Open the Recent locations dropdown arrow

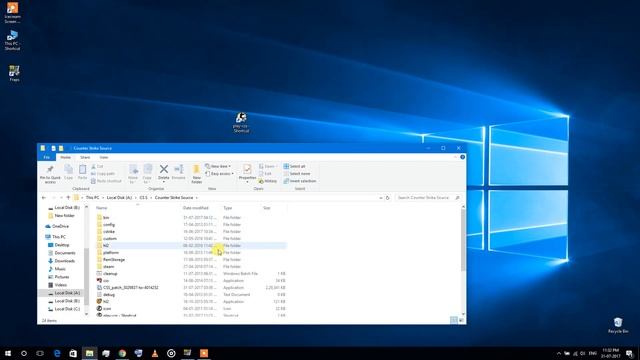point(61,198)
